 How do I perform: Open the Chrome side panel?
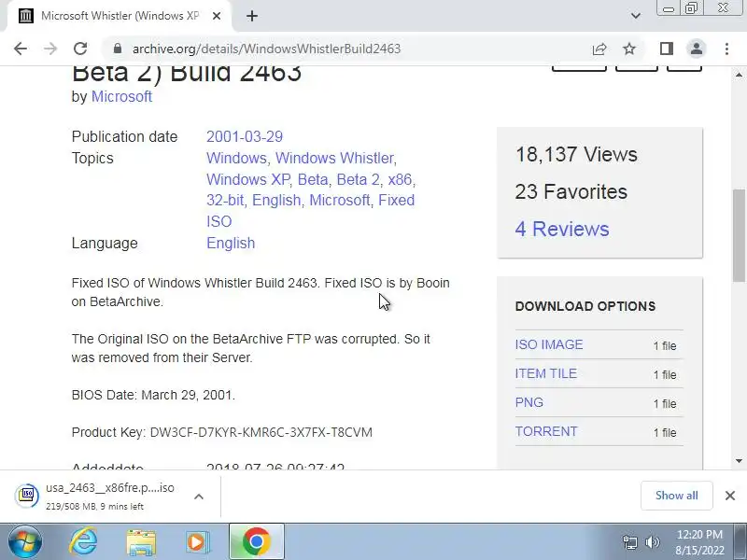point(667,49)
